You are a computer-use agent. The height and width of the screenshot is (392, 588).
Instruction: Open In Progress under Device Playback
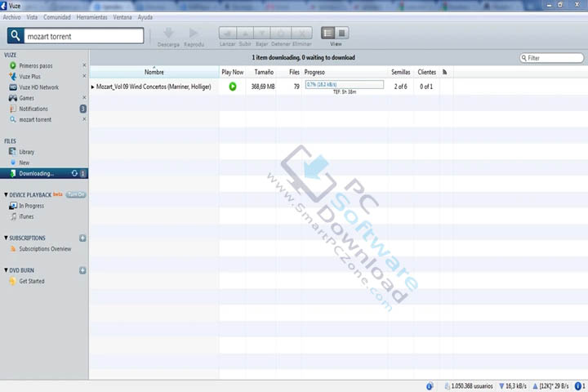32,206
